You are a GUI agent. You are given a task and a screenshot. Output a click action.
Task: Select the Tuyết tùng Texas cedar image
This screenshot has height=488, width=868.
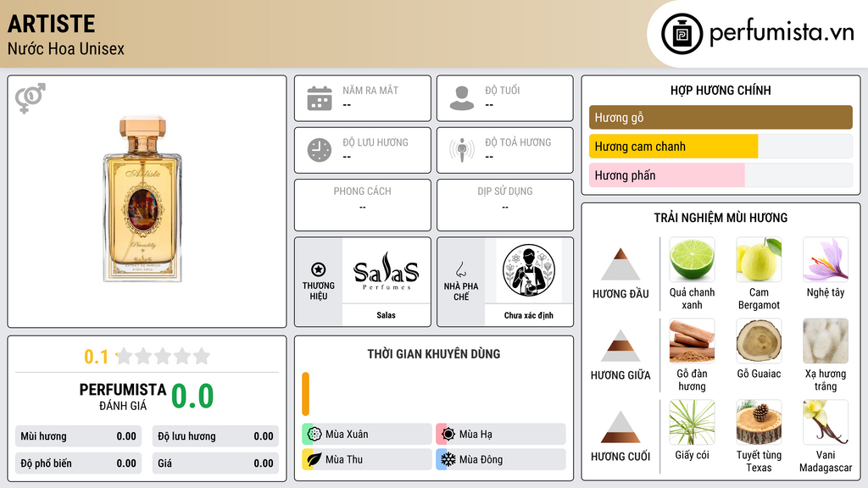coord(759,422)
